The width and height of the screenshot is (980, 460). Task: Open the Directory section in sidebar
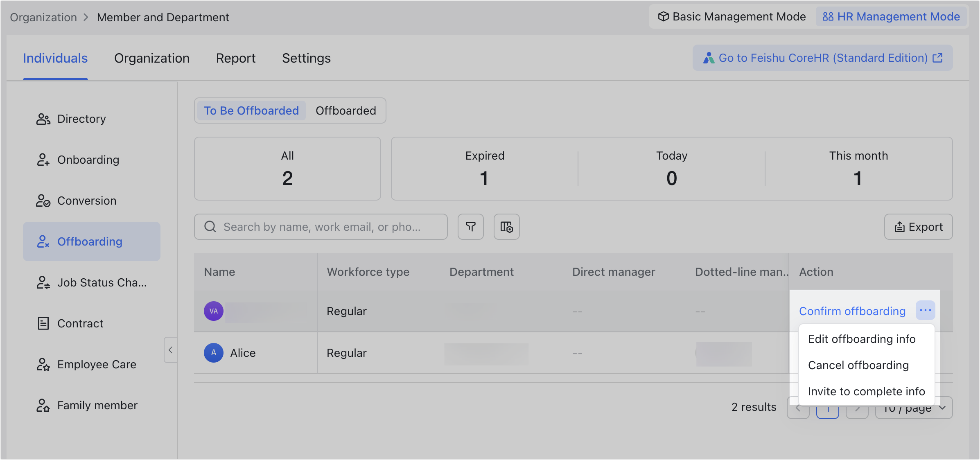coord(81,119)
